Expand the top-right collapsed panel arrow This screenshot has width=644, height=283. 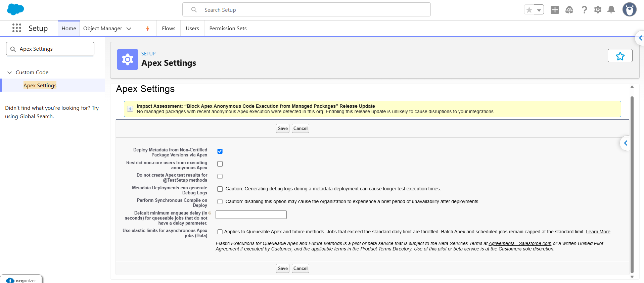640,38
